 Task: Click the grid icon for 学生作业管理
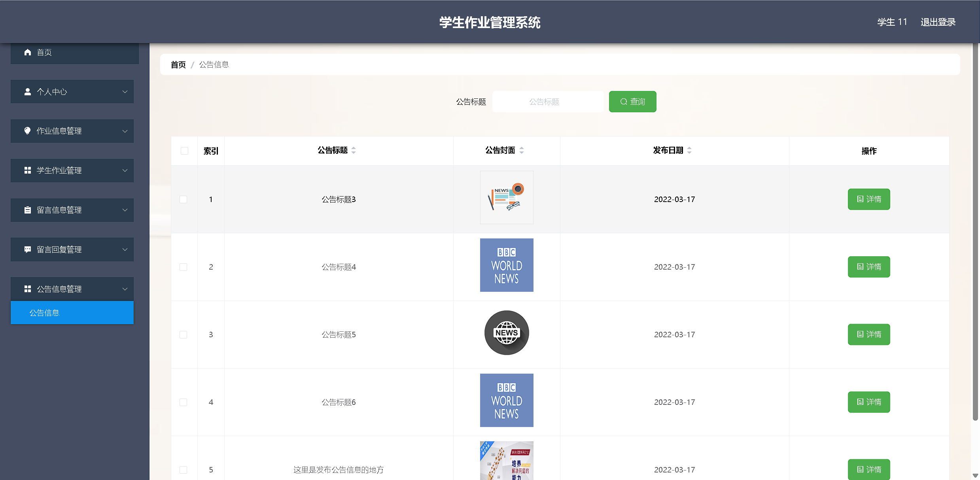tap(28, 170)
